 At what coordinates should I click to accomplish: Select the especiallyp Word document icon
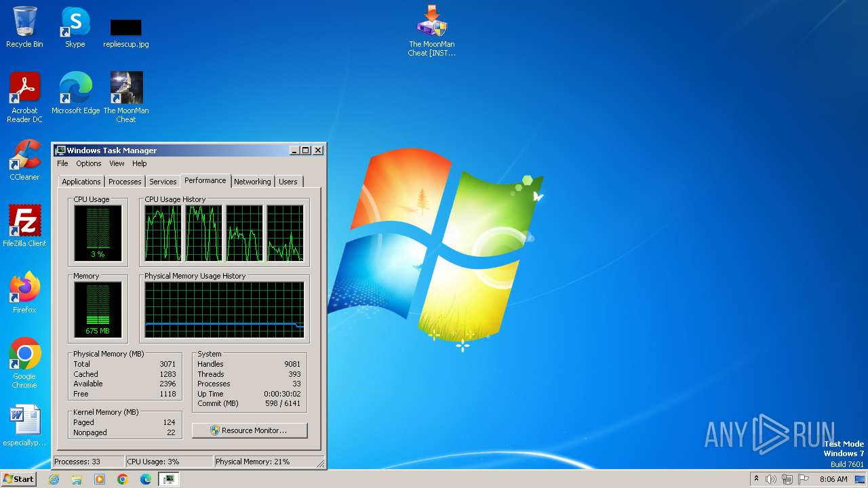[x=24, y=426]
